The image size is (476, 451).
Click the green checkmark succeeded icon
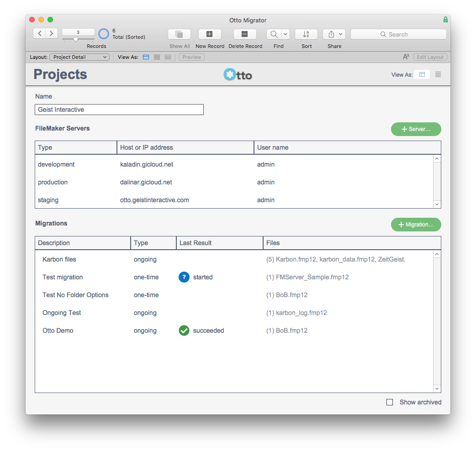pyautogui.click(x=184, y=330)
